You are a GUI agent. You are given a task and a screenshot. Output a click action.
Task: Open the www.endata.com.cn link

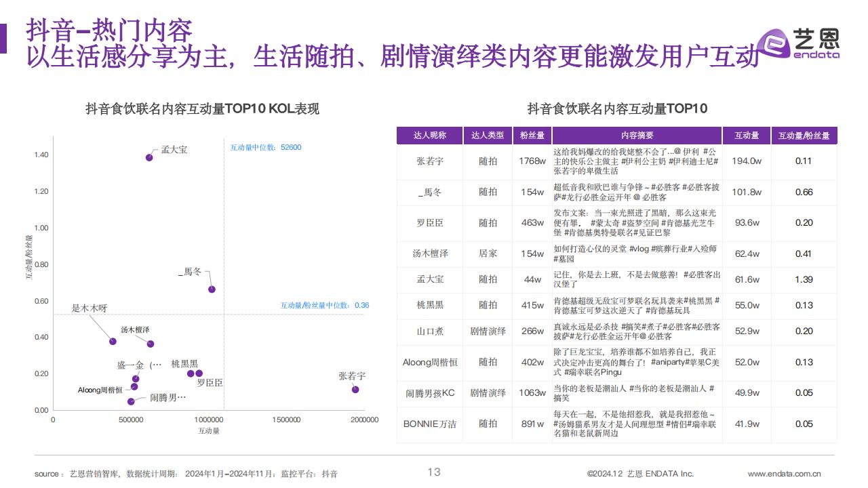click(785, 474)
